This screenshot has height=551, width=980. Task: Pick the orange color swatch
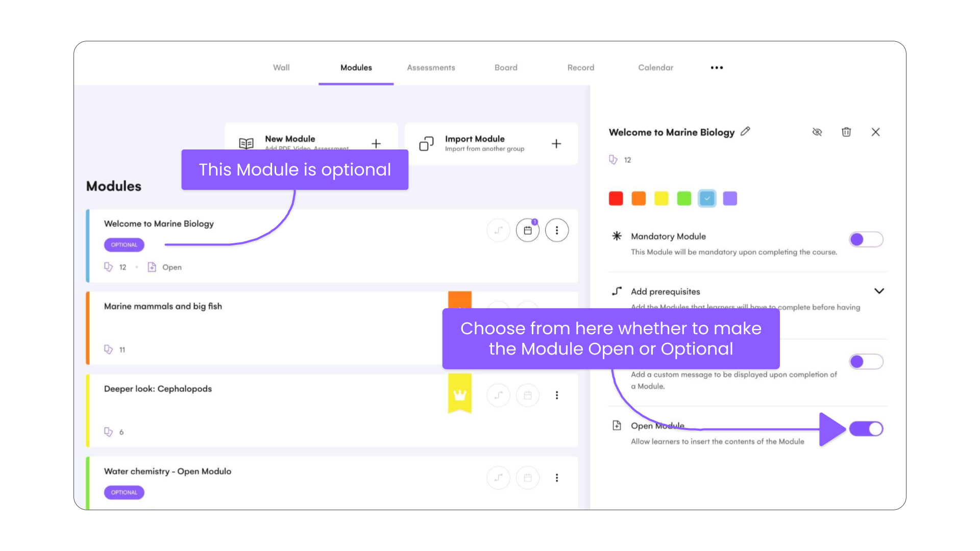coord(639,198)
